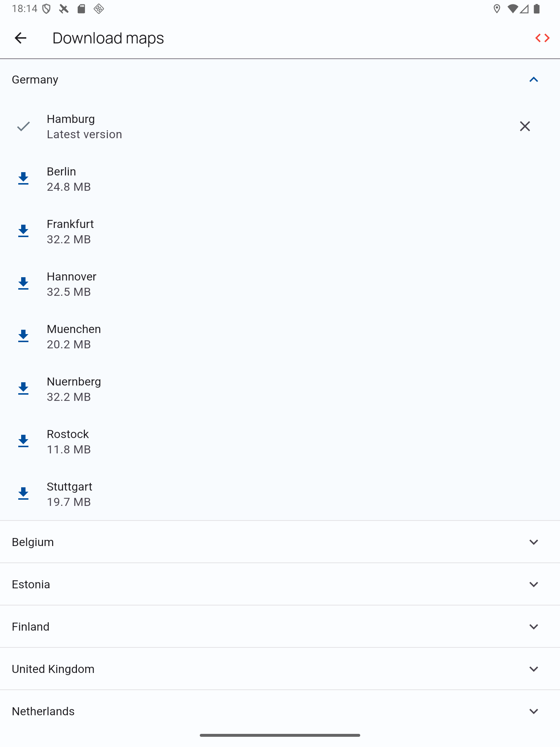Viewport: 560px width, 747px height.
Task: Expand the Netherlands section
Action: 533,711
